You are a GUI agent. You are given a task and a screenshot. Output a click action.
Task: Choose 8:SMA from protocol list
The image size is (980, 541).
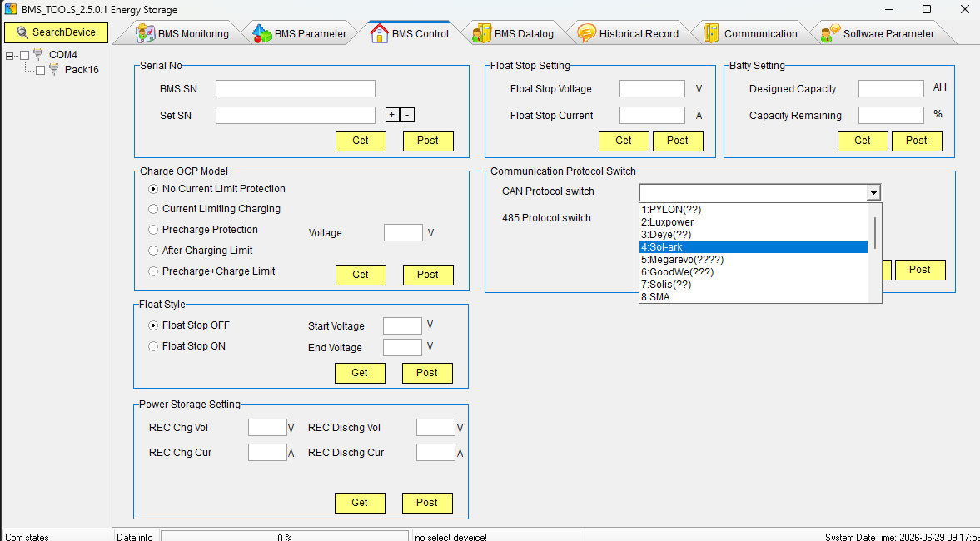754,297
